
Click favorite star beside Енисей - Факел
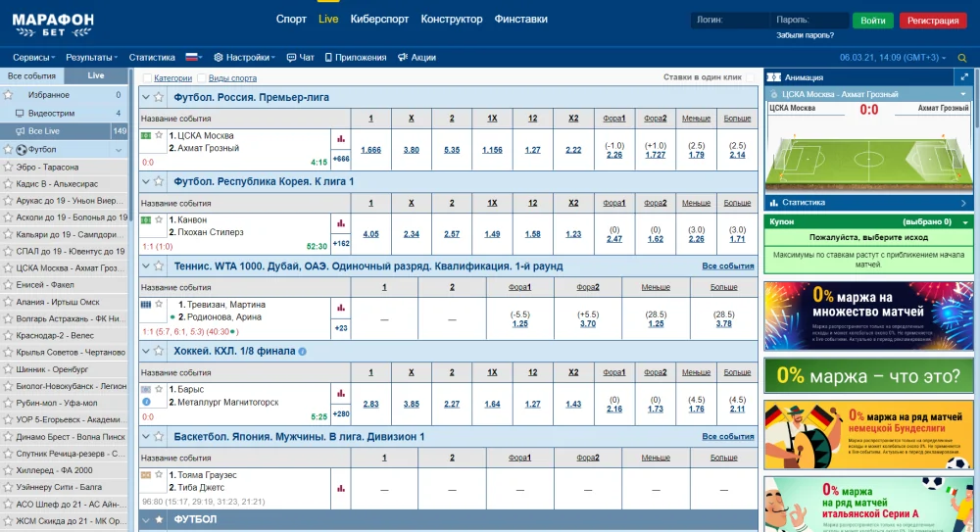tap(8, 285)
